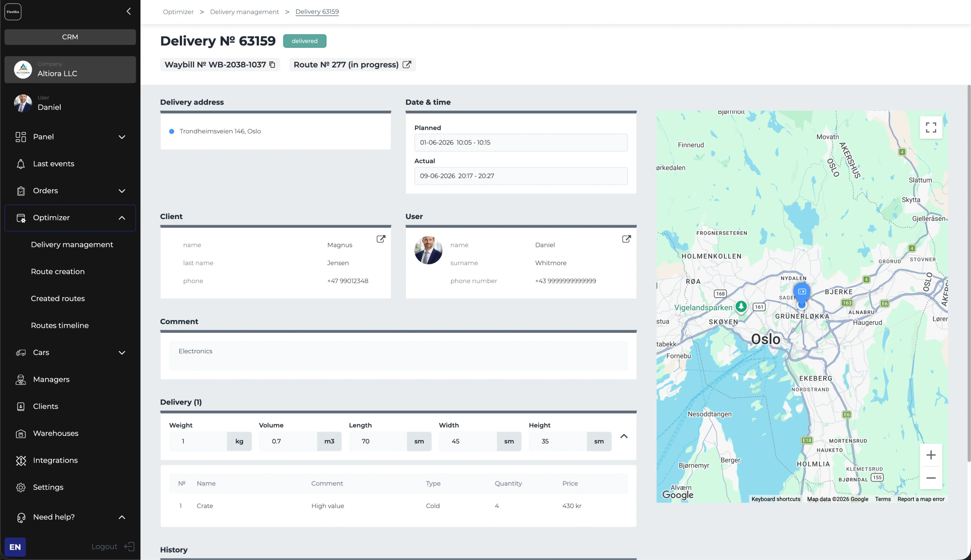Click the Planned date and time field

[521, 143]
